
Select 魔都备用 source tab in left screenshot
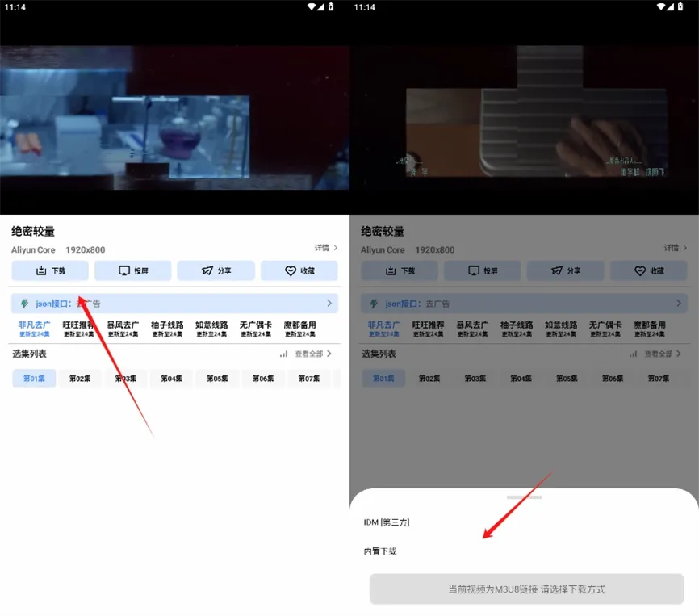click(300, 329)
